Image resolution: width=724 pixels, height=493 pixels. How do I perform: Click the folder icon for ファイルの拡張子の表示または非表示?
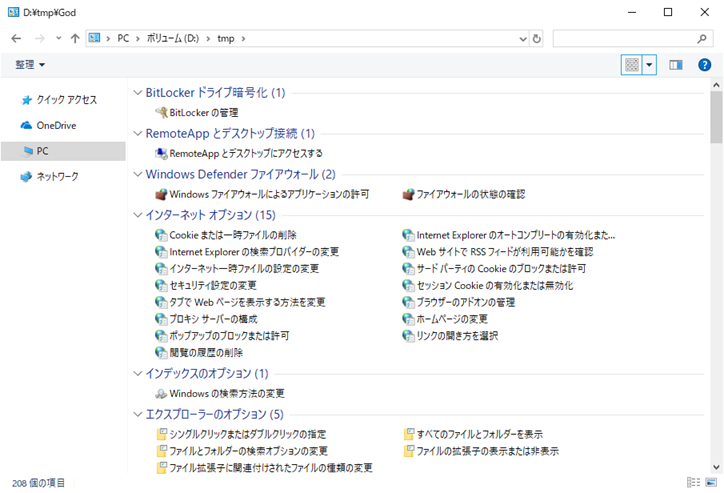pos(409,451)
